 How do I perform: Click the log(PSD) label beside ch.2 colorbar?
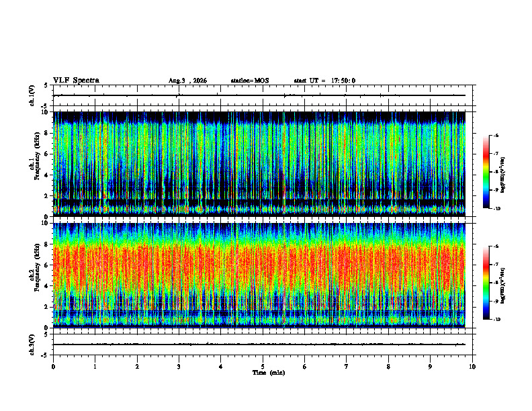(x=503, y=286)
